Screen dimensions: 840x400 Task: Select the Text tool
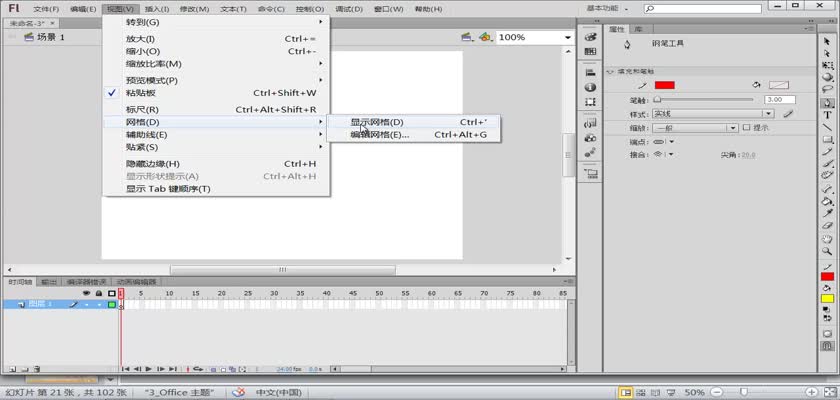tap(827, 115)
